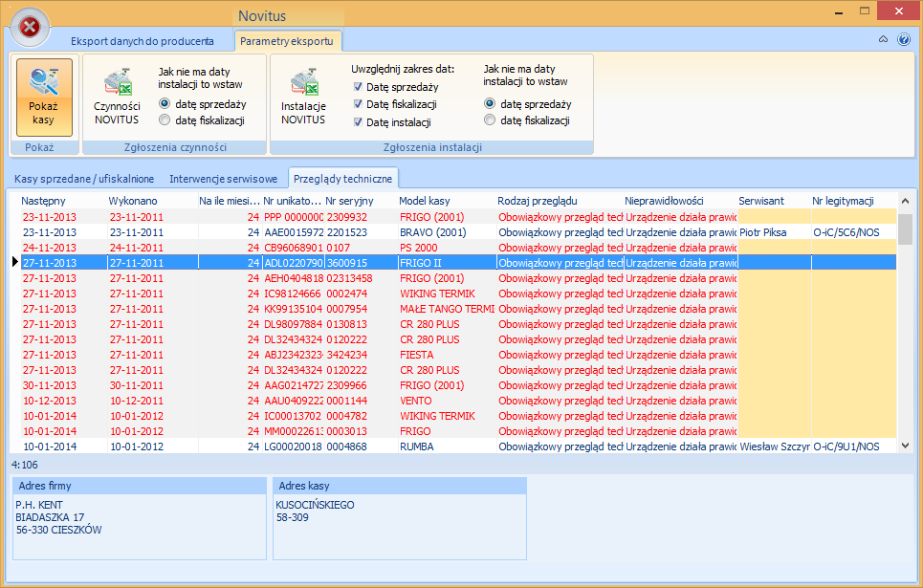Image resolution: width=923 pixels, height=588 pixels.
Task: Open the help question mark icon
Action: tap(904, 39)
